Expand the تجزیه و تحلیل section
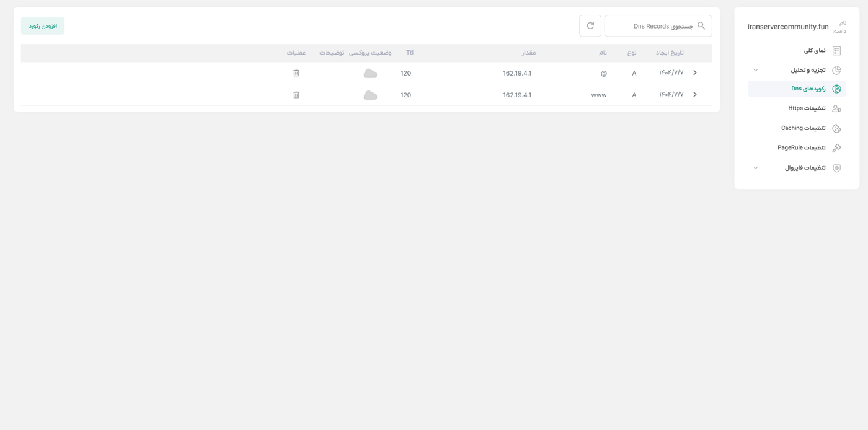The height and width of the screenshot is (430, 868). tap(755, 69)
